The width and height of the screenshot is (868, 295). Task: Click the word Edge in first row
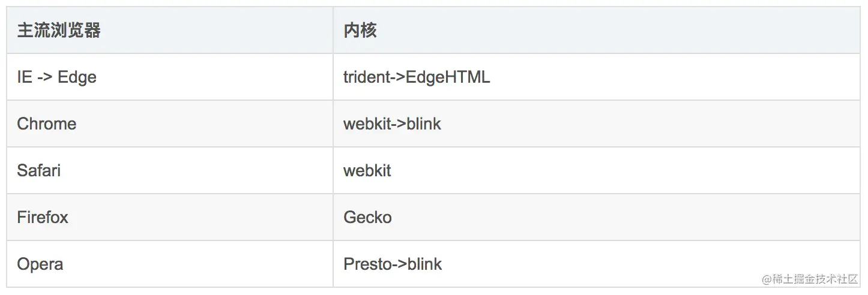pos(77,78)
